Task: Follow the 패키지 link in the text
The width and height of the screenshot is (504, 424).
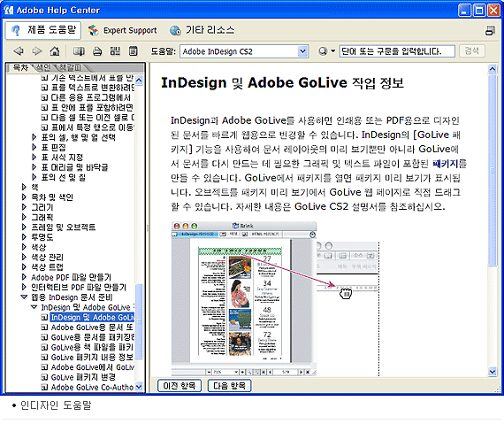Action: (x=445, y=164)
